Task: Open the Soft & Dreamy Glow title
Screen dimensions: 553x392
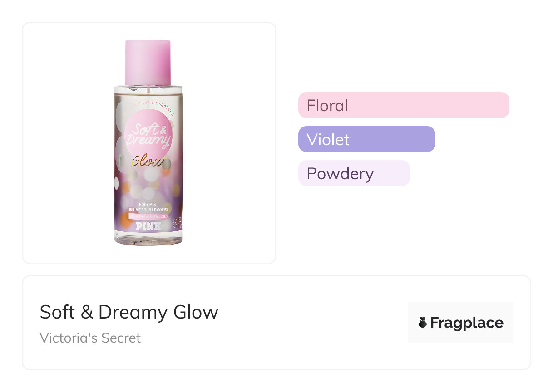Action: [x=129, y=312]
